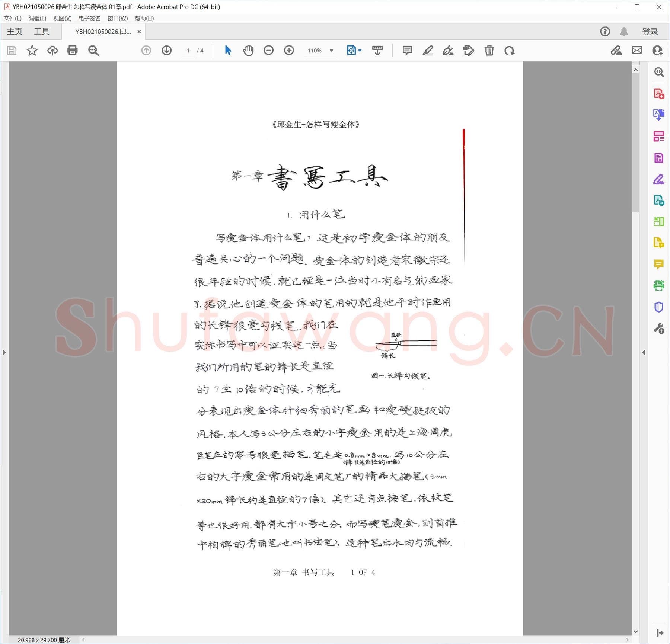Open the Export PDF tool in sidebar

pyautogui.click(x=659, y=115)
